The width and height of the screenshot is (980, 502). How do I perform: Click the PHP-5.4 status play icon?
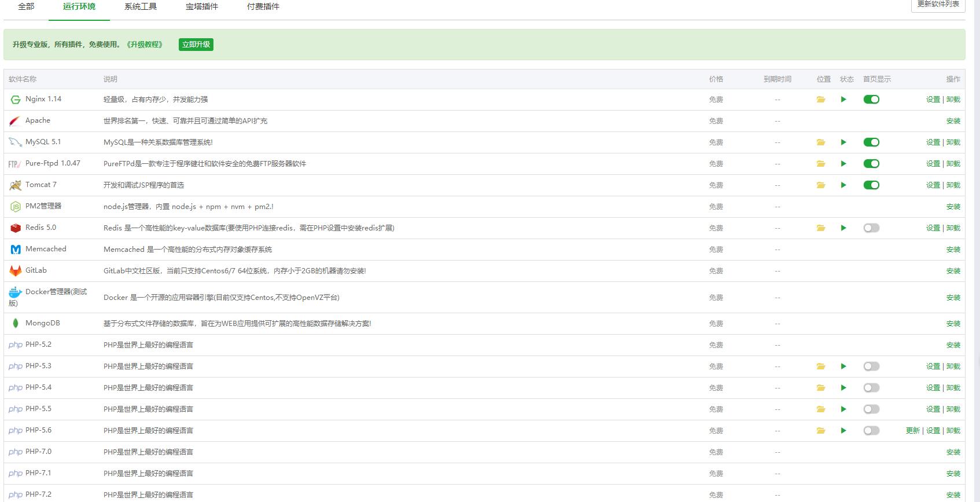point(843,388)
